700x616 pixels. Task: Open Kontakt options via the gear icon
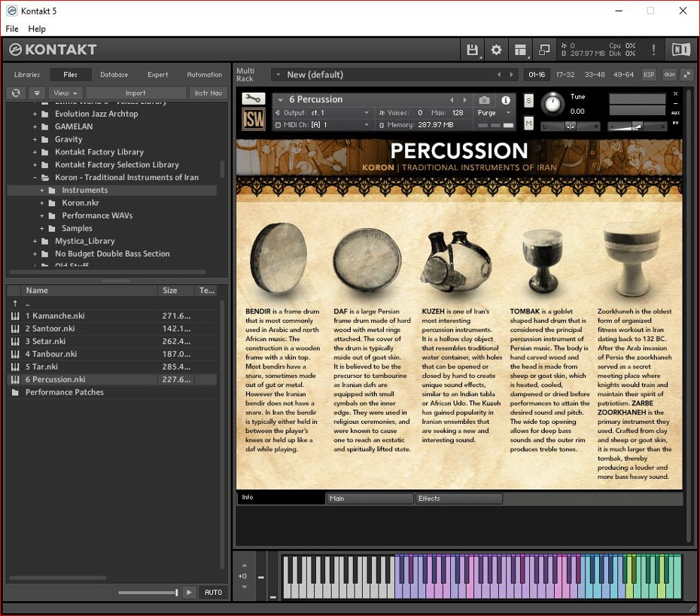point(496,50)
